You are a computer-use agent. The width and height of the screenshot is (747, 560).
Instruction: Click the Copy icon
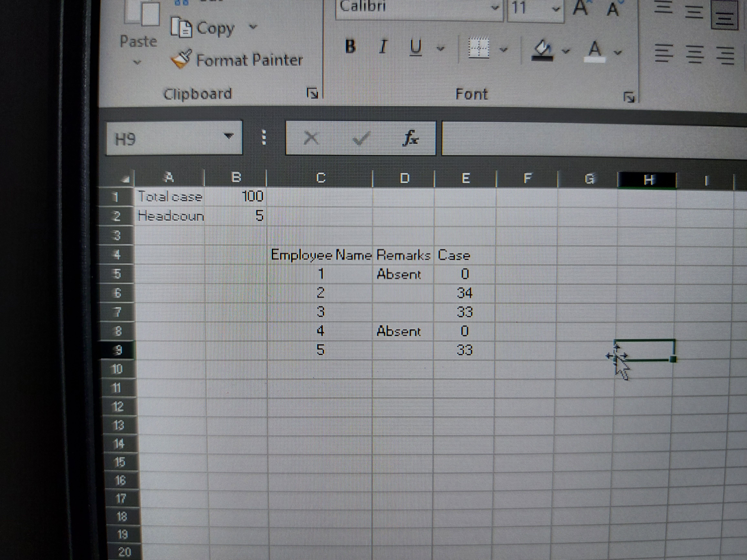(181, 28)
